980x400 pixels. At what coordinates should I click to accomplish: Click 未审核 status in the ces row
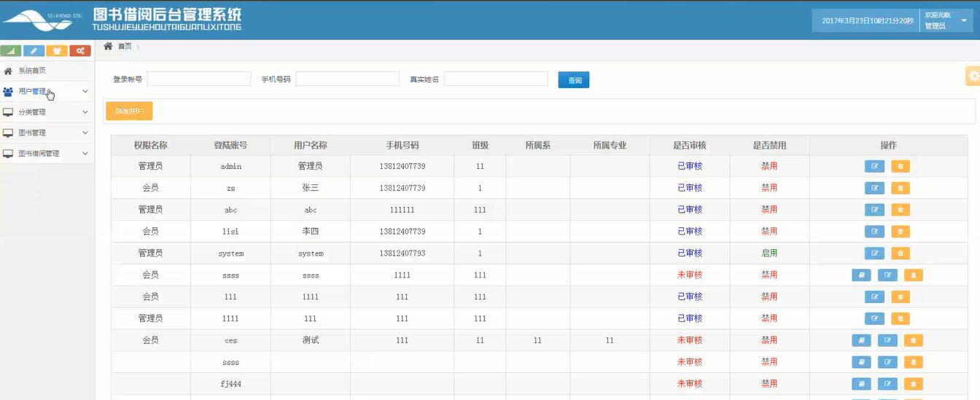coord(690,340)
